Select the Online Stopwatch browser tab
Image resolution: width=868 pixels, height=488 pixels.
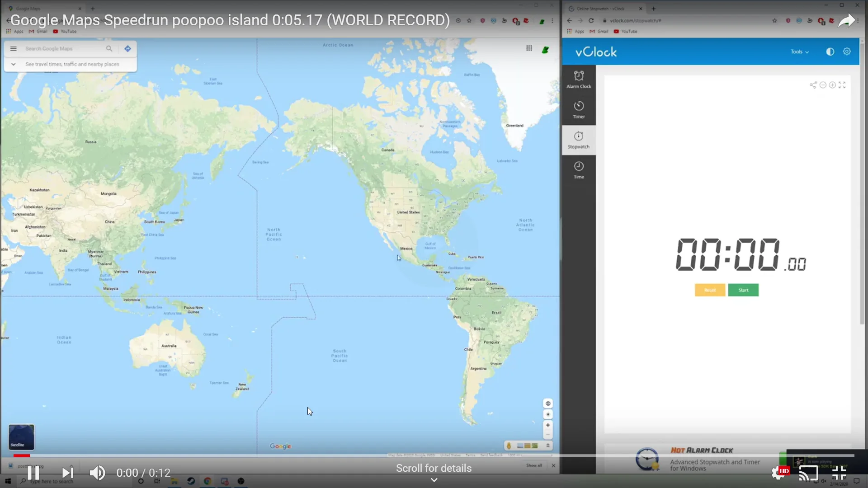click(606, 9)
